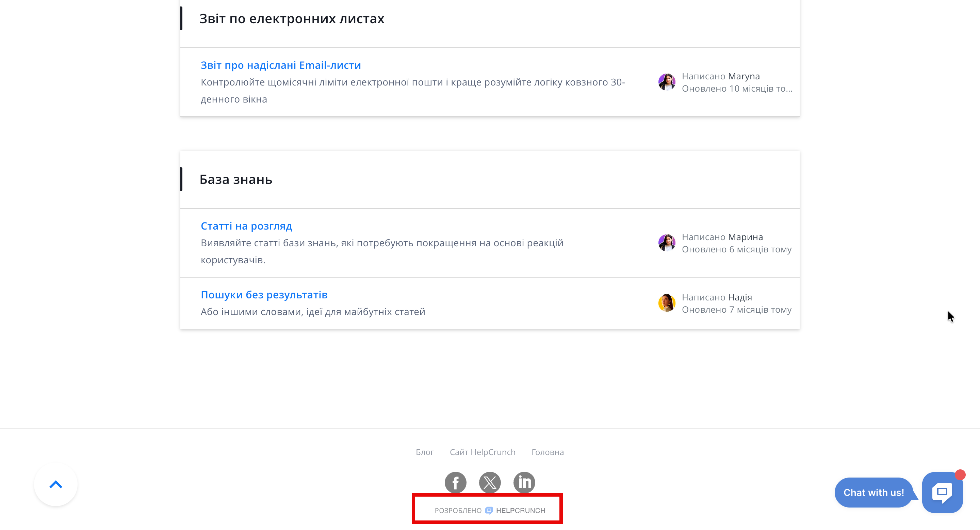
Task: Go to Головна footer link
Action: pos(548,452)
